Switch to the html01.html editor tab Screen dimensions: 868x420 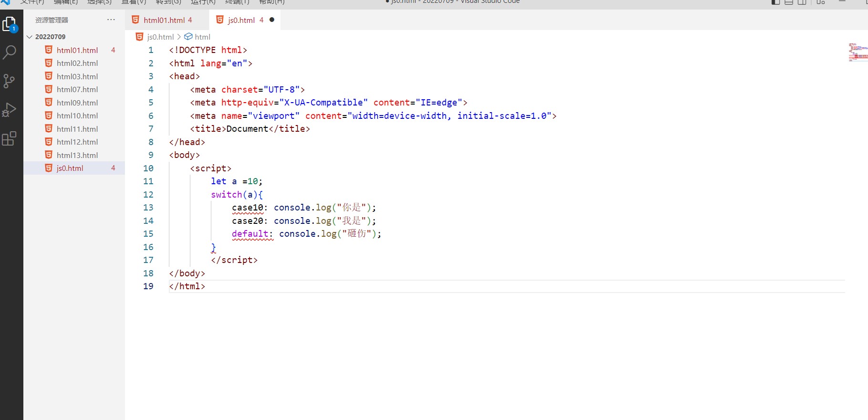coord(167,20)
